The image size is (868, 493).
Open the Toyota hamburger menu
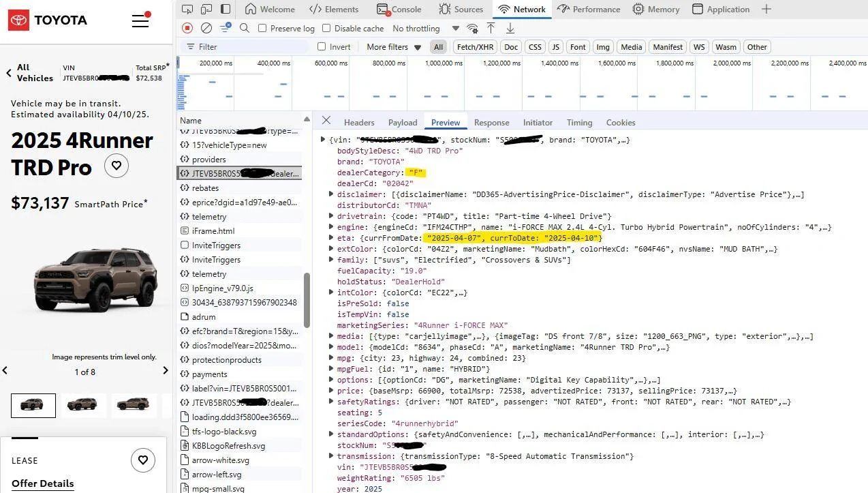tap(140, 20)
